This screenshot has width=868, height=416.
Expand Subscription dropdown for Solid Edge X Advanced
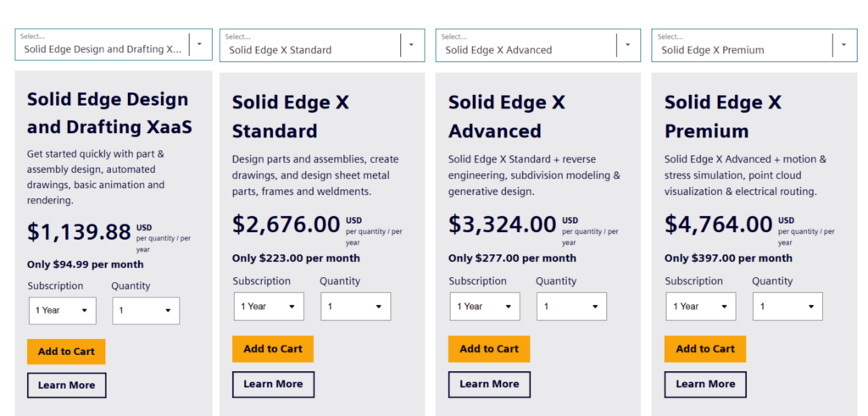coord(485,306)
